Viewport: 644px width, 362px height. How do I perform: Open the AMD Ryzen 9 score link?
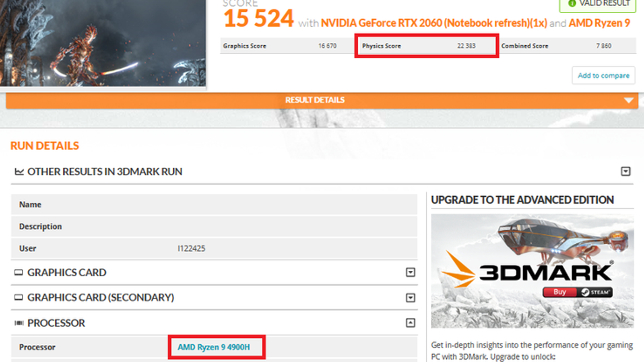tap(599, 23)
